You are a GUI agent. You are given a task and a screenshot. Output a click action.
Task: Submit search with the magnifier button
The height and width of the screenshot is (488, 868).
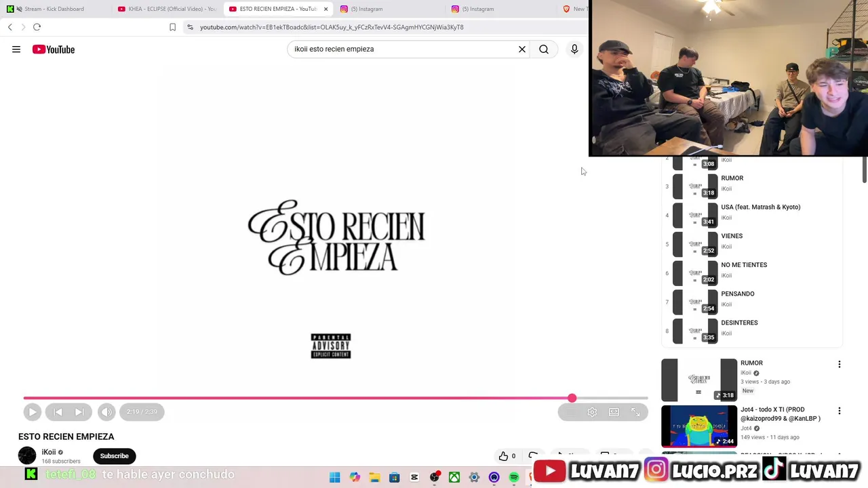(544, 49)
